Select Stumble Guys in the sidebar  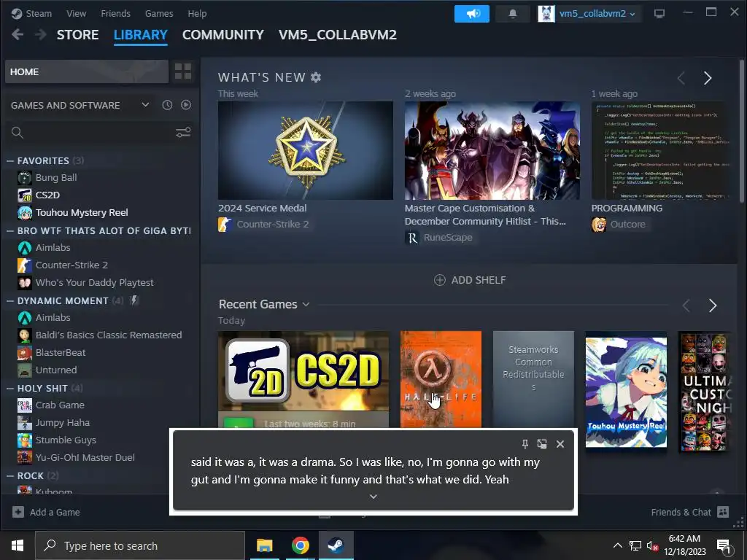tap(66, 440)
